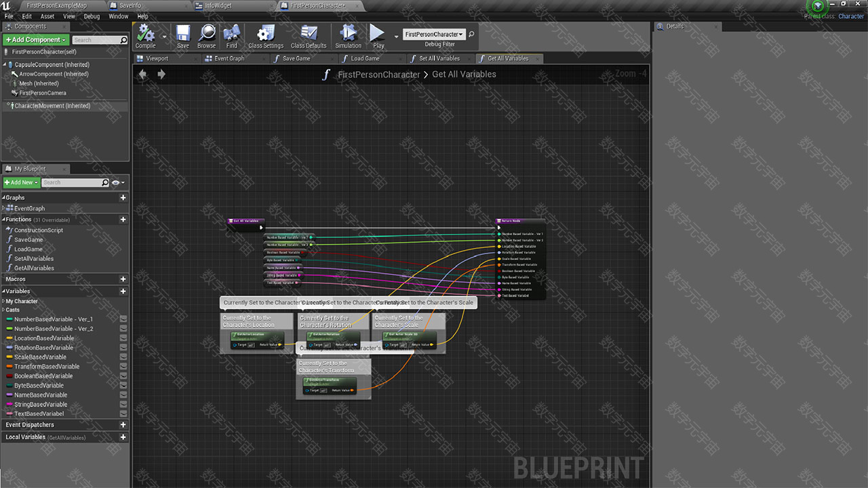Image resolution: width=868 pixels, height=488 pixels.
Task: Go forward with the graph navigation right arrow
Action: 161,75
